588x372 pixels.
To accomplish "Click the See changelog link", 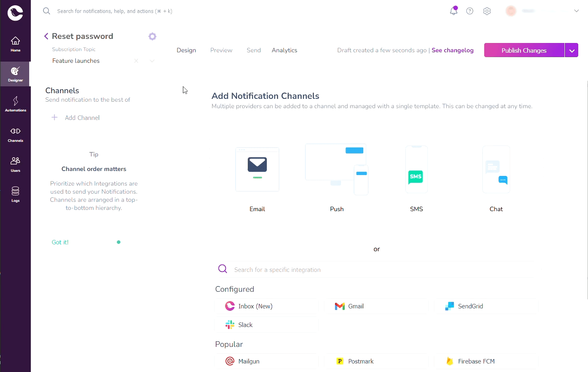I will pos(453,50).
